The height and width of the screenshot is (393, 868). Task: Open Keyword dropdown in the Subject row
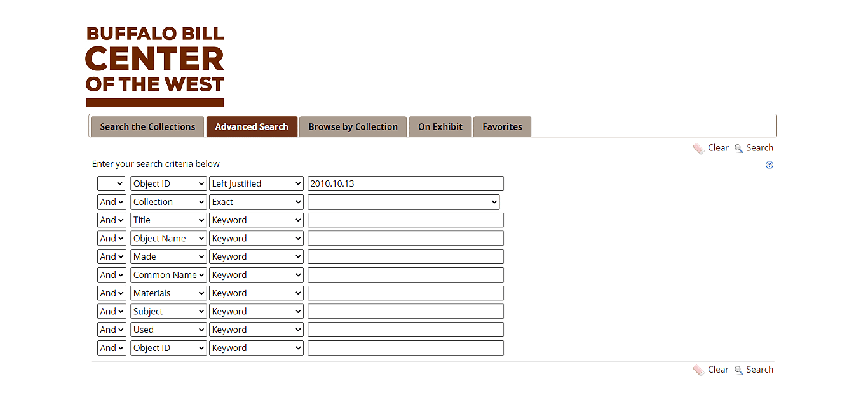point(256,312)
